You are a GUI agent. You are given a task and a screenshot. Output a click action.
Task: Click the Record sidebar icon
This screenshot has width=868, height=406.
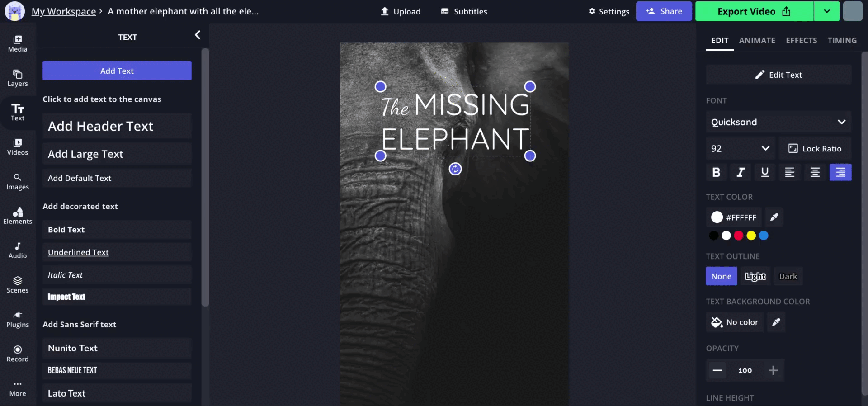tap(18, 354)
